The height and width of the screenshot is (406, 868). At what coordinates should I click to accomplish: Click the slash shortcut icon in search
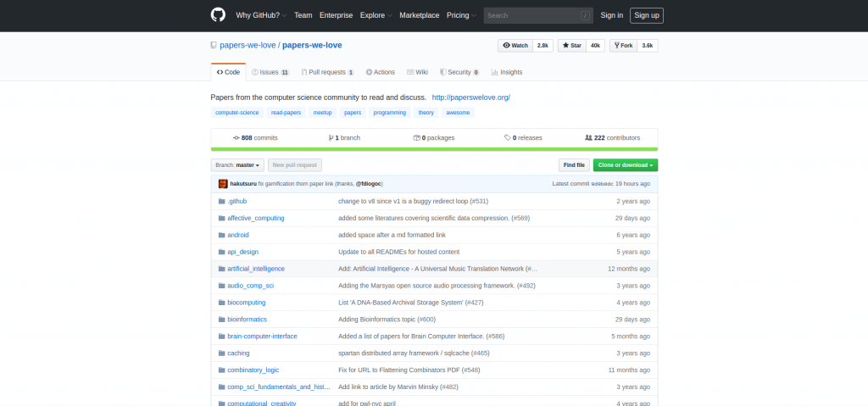(x=585, y=15)
